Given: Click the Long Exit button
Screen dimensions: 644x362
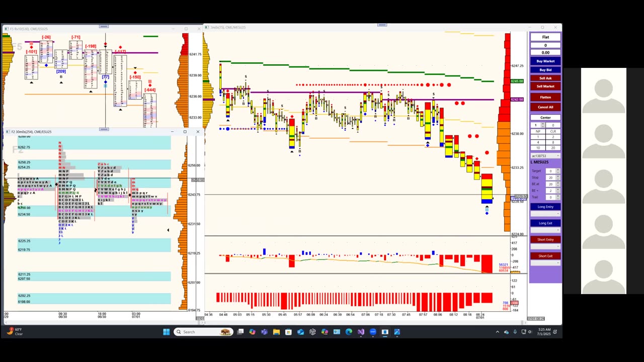Looking at the screenshot, I should point(545,223).
